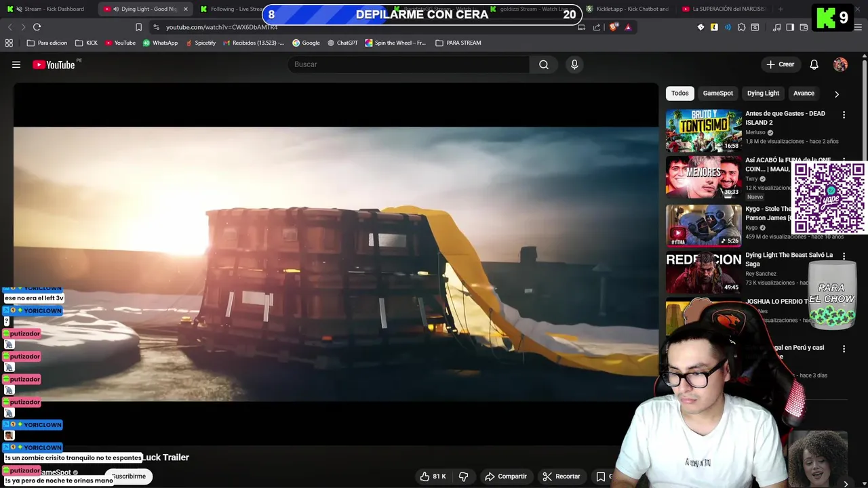This screenshot has width=868, height=488.
Task: Click the share page icon in address bar
Action: (597, 27)
